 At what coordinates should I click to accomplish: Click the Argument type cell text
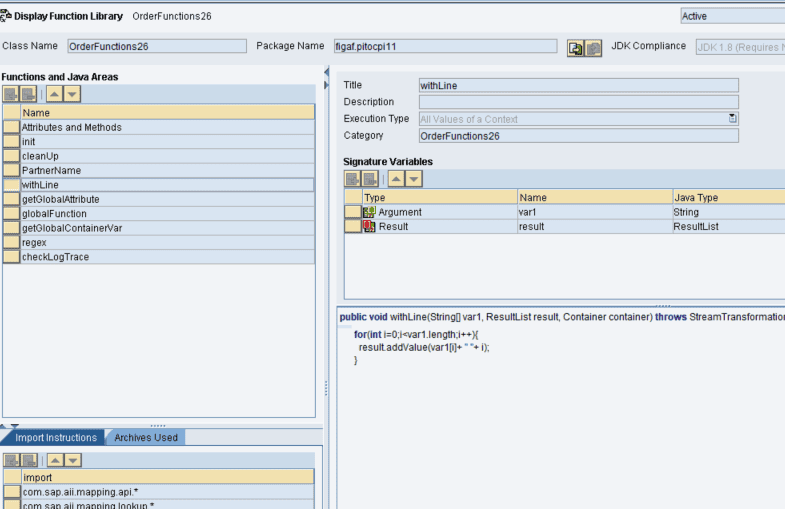coord(400,212)
